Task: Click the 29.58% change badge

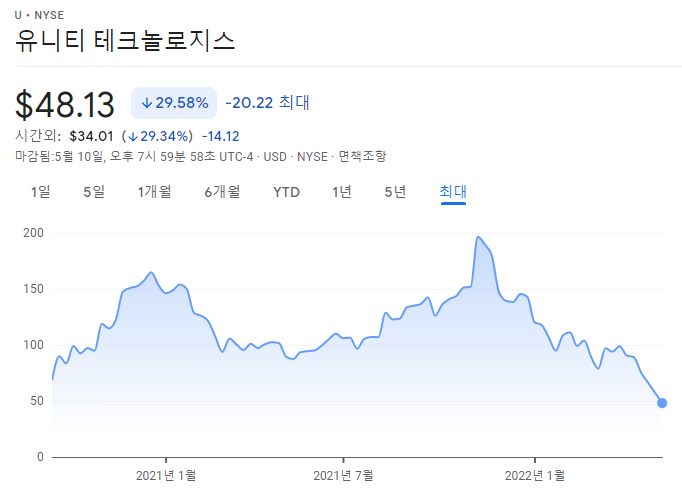Action: (x=174, y=103)
